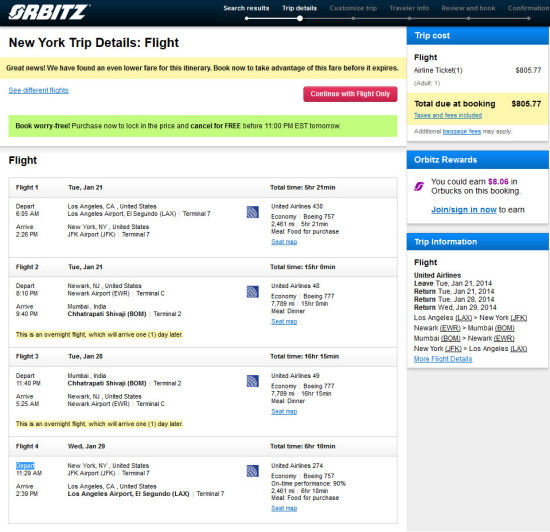550x532 pixels.
Task: Click United Airlines logo for Flight 1
Action: tap(253, 212)
